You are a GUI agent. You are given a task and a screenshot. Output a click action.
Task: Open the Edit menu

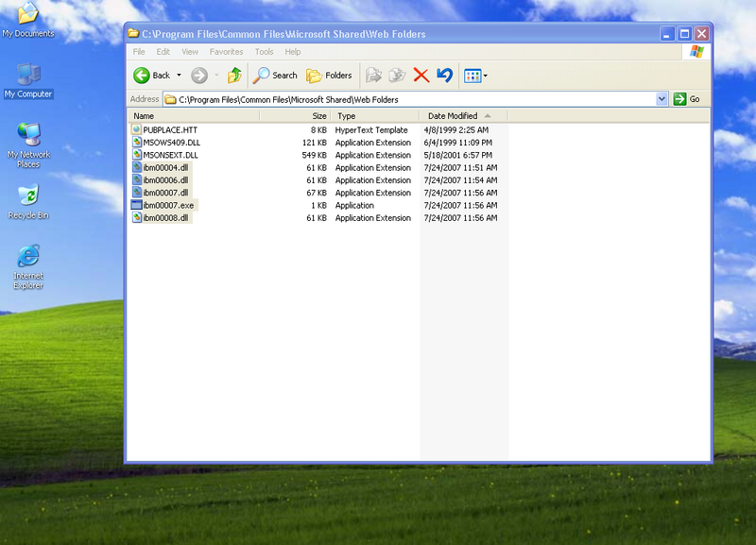pos(163,52)
